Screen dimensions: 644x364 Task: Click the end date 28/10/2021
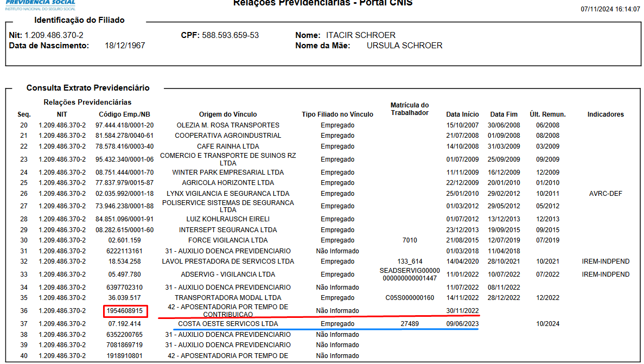point(504,261)
